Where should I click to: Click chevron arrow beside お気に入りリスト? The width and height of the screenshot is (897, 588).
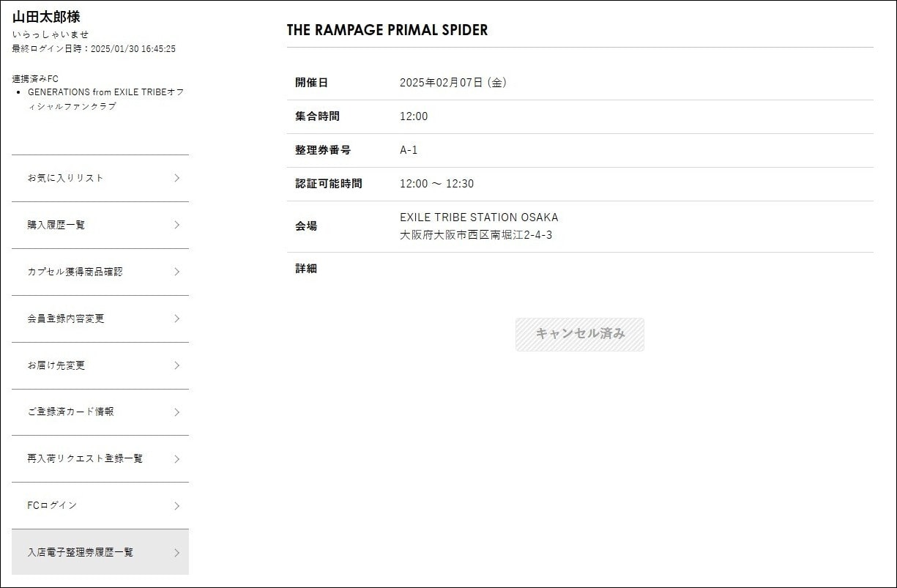click(x=176, y=178)
